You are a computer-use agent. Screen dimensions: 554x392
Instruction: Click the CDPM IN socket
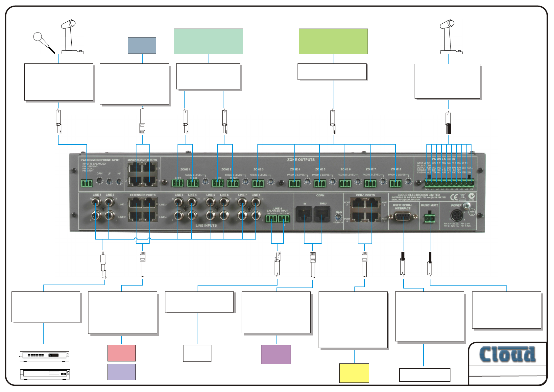(x=304, y=215)
